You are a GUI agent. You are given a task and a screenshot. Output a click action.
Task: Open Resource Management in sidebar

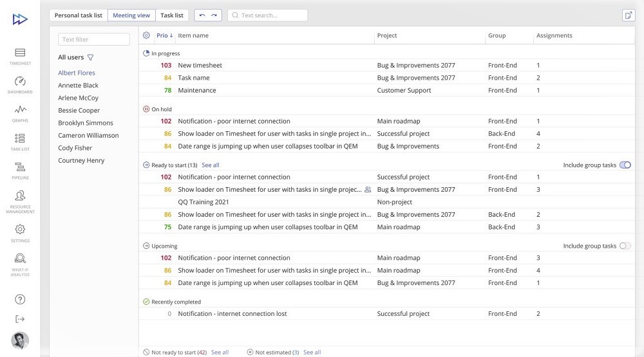[20, 196]
